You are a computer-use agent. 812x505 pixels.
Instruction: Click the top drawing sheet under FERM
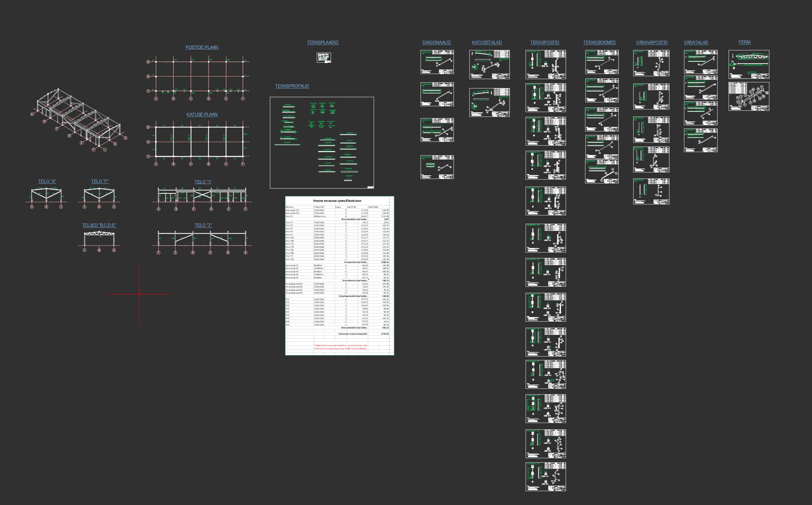[749, 65]
